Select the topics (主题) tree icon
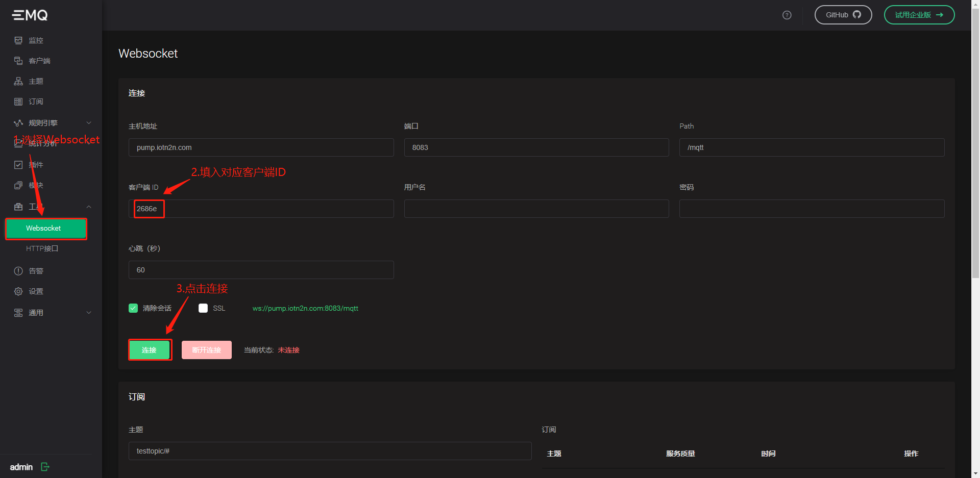The height and width of the screenshot is (478, 980). [x=18, y=81]
